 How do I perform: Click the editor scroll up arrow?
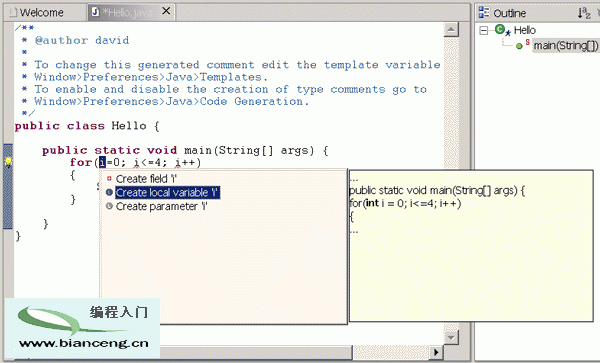tap(451, 29)
